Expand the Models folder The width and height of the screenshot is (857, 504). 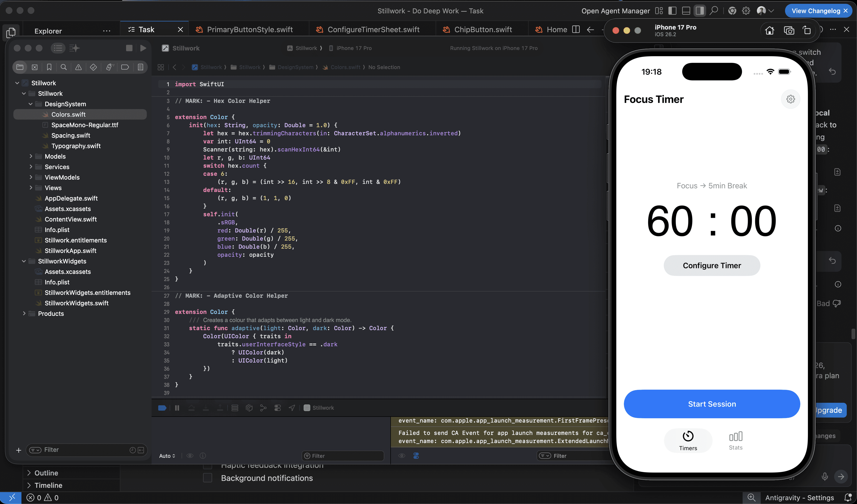click(31, 156)
